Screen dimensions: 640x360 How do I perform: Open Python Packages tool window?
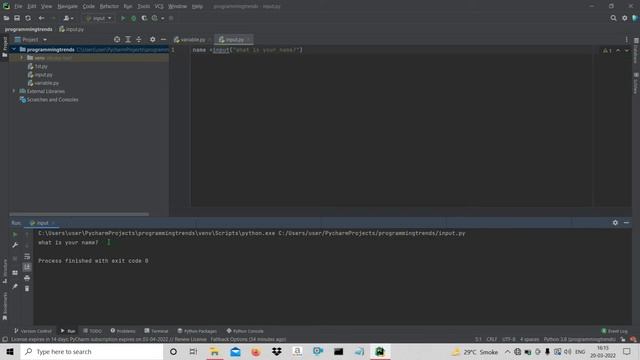coord(197,331)
